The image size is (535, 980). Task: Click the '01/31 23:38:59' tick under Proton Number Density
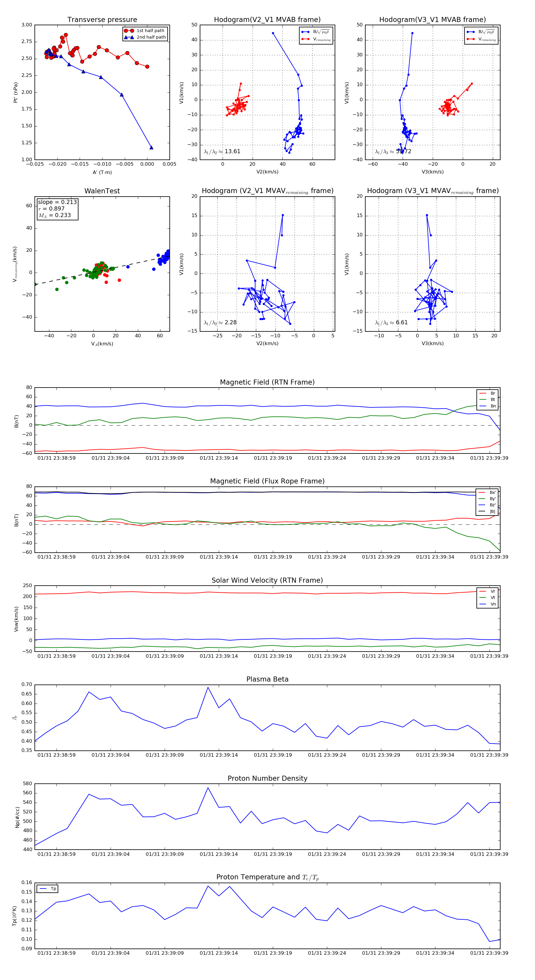[56, 854]
